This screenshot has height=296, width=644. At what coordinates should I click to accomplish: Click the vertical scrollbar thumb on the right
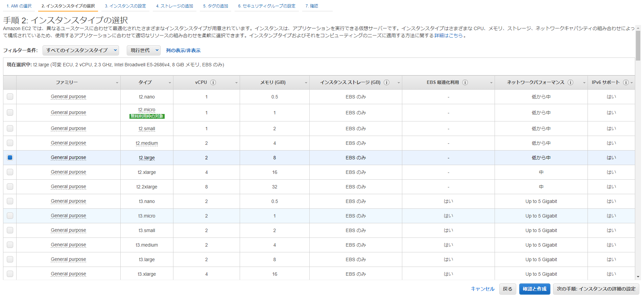(638, 46)
